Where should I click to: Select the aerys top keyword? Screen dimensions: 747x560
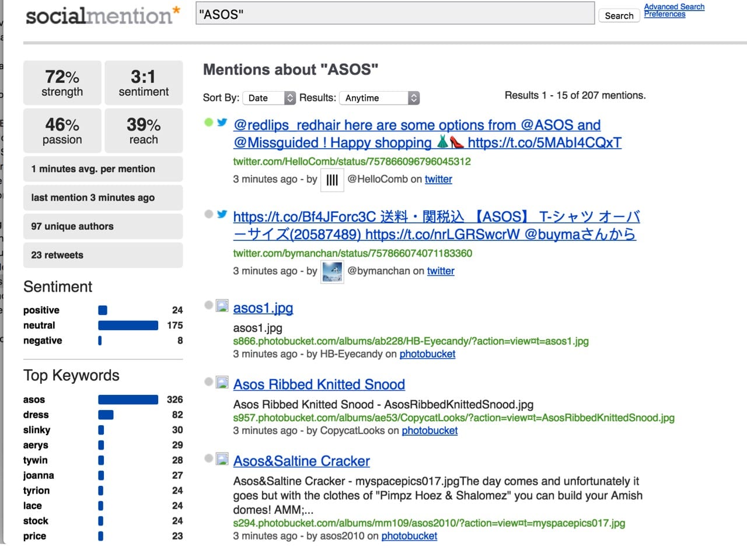(x=36, y=445)
